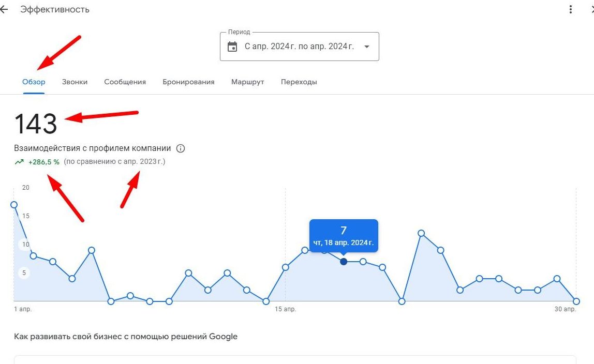Select the Обзор tab
Image resolution: width=594 pixels, height=364 pixels.
tap(34, 82)
